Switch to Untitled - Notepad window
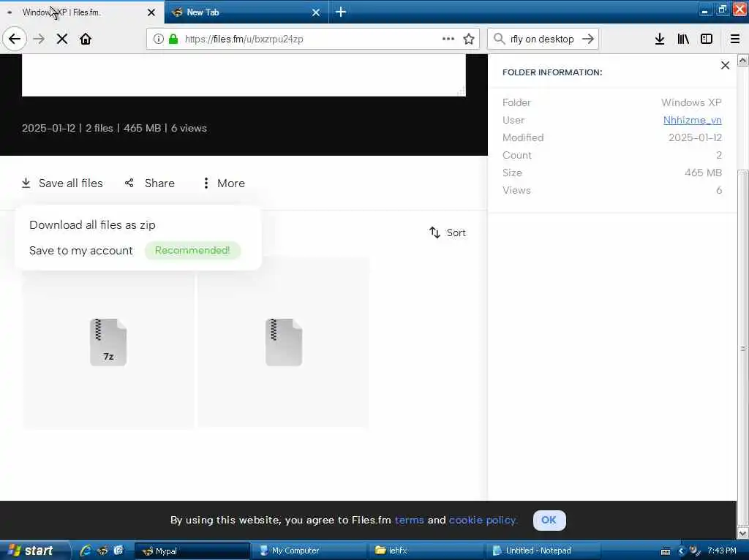This screenshot has height=560, width=749. (542, 551)
